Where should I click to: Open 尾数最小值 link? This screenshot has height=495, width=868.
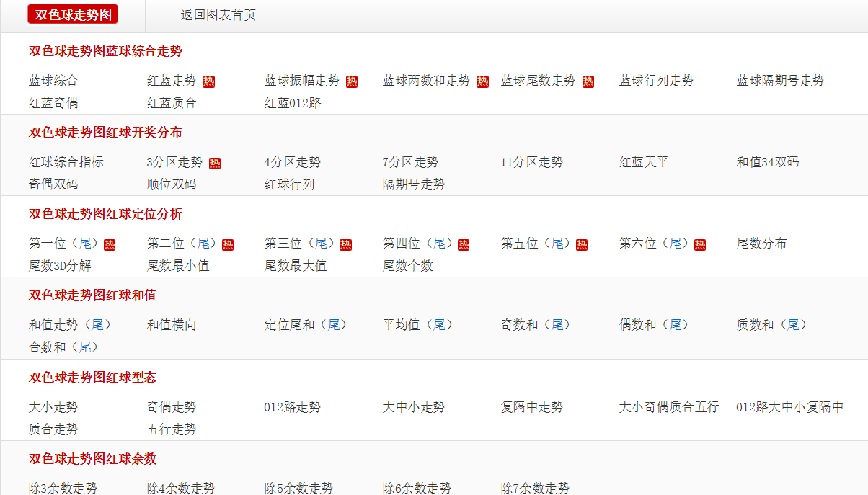click(178, 266)
